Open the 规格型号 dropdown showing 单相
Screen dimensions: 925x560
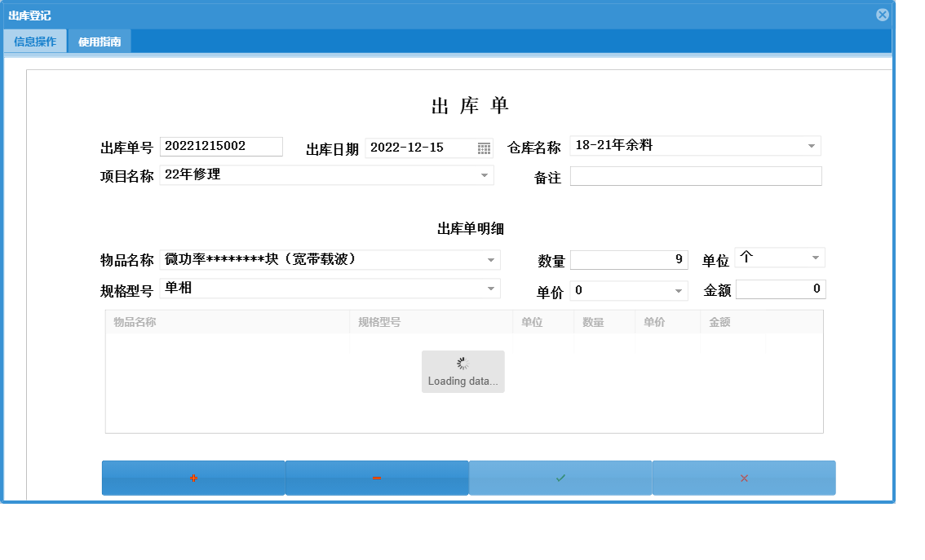point(490,289)
